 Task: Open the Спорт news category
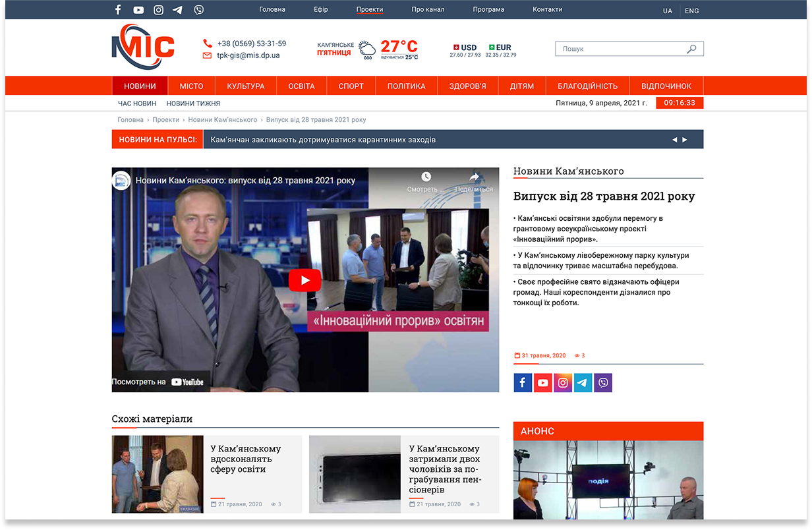(351, 86)
